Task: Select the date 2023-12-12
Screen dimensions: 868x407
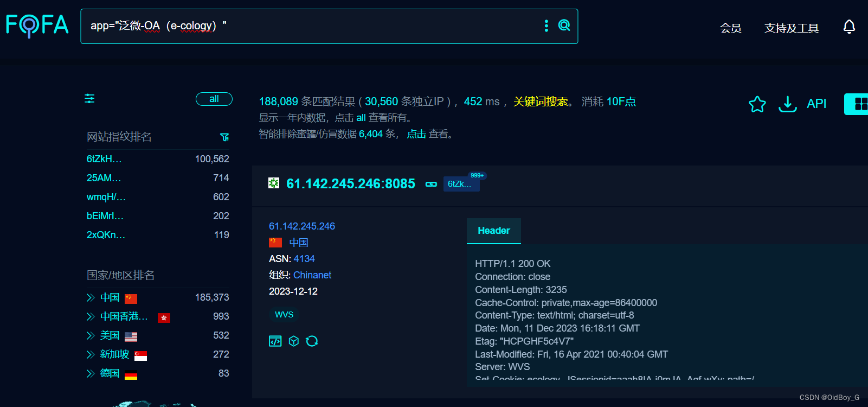Action: [x=293, y=291]
